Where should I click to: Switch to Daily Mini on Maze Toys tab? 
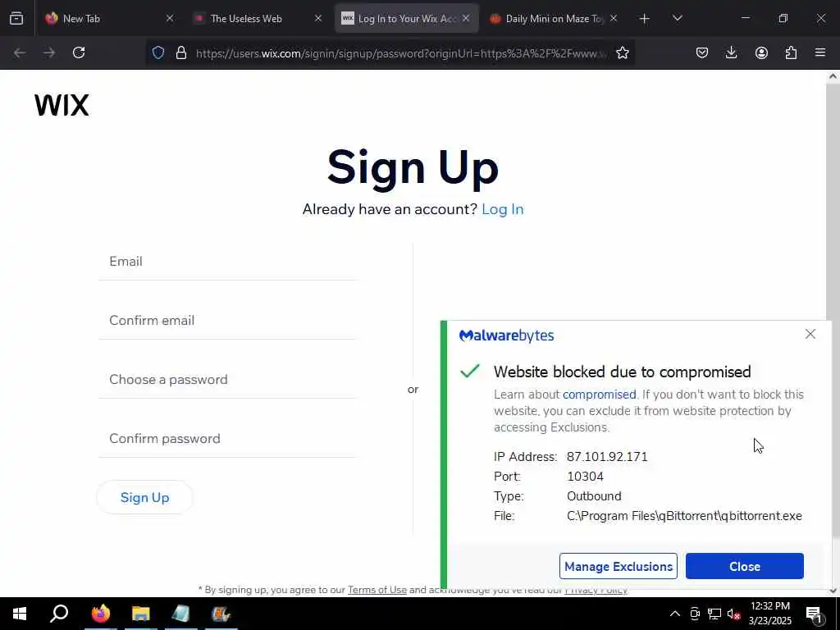pos(555,18)
